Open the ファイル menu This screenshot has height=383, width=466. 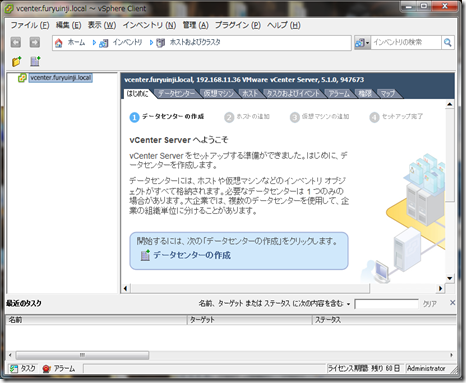(x=30, y=25)
